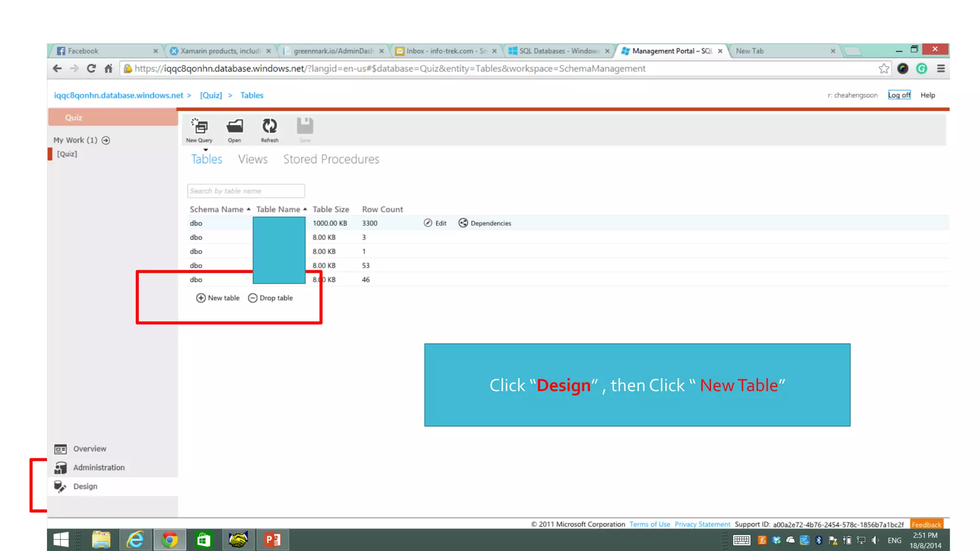The image size is (980, 551).
Task: Click the New table button
Action: click(x=218, y=298)
